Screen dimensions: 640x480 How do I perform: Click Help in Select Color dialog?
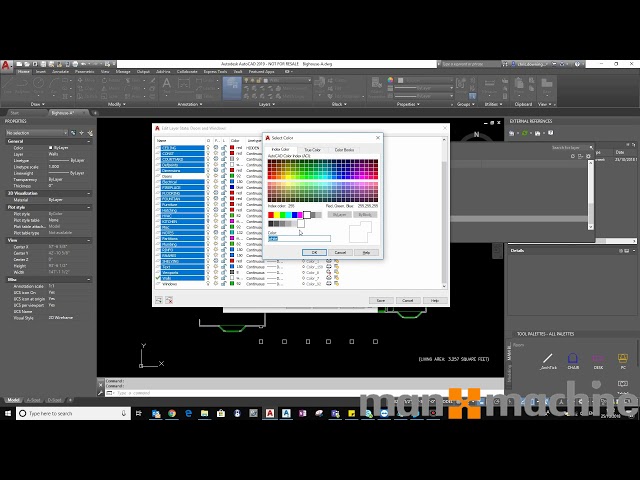(x=366, y=253)
